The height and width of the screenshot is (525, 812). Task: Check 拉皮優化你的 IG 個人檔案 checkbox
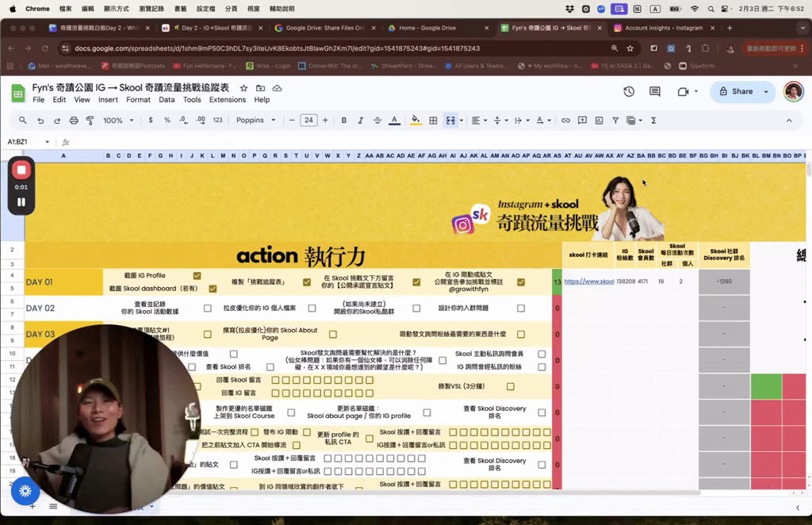pyautogui.click(x=312, y=308)
